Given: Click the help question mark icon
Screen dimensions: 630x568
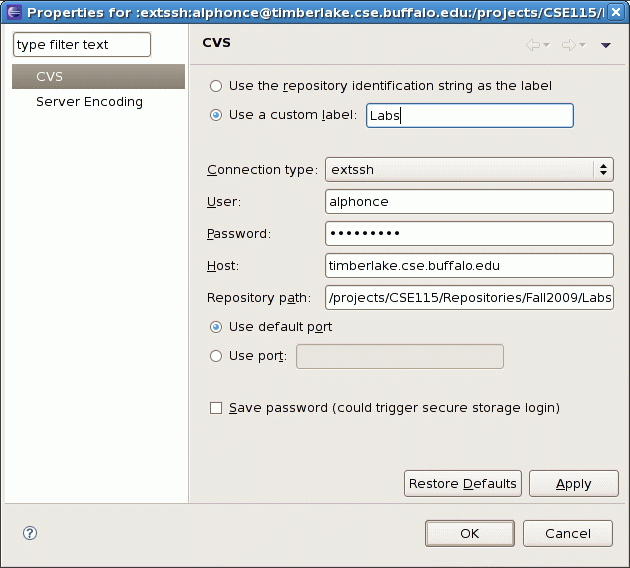Looking at the screenshot, I should pyautogui.click(x=30, y=533).
